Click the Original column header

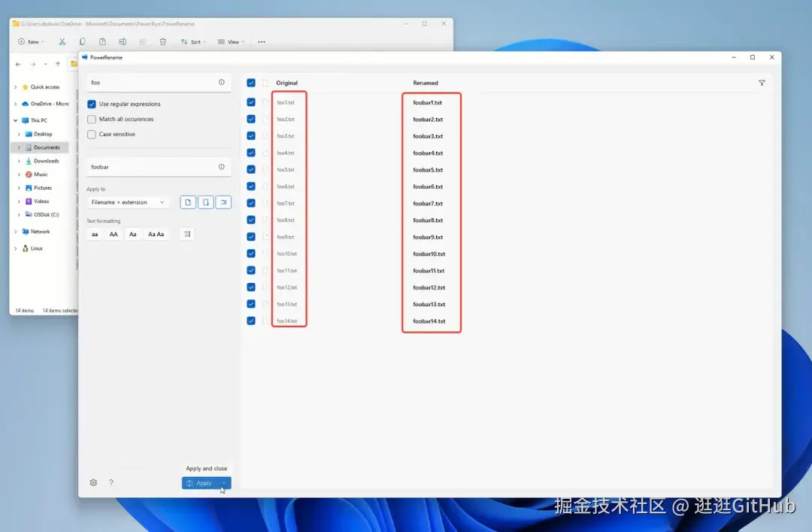click(x=287, y=83)
